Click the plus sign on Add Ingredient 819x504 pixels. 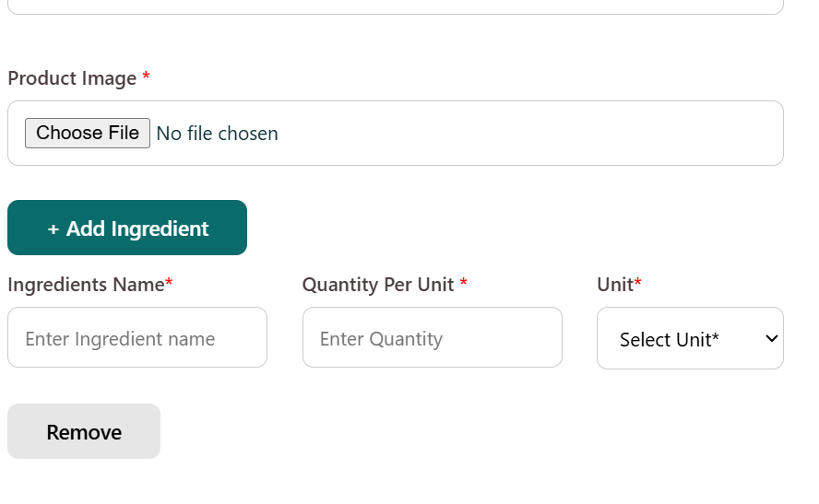pyautogui.click(x=53, y=229)
